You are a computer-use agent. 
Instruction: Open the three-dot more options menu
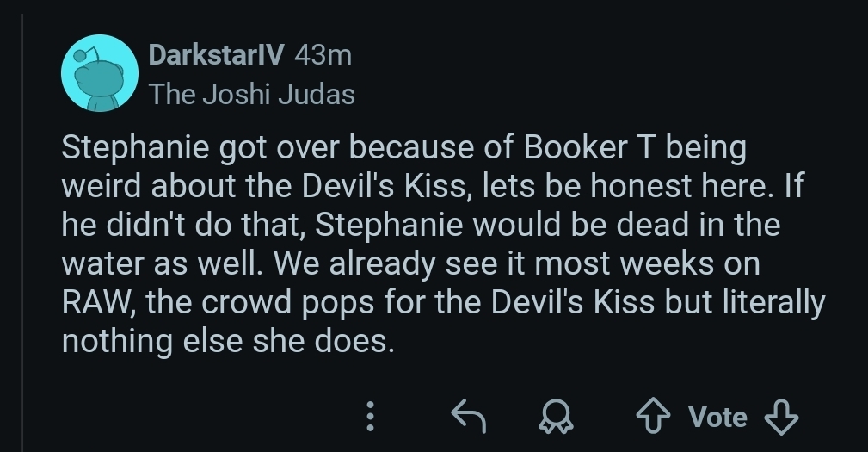pos(370,416)
